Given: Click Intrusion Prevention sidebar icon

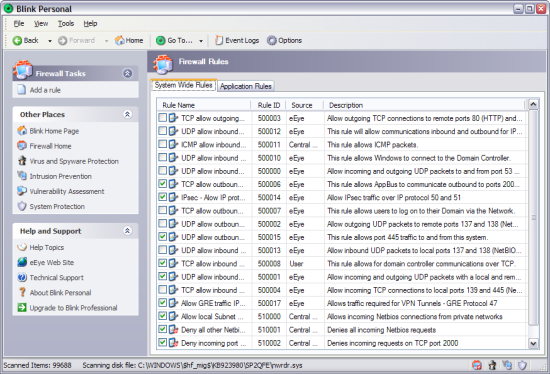Looking at the screenshot, I should click(x=22, y=176).
